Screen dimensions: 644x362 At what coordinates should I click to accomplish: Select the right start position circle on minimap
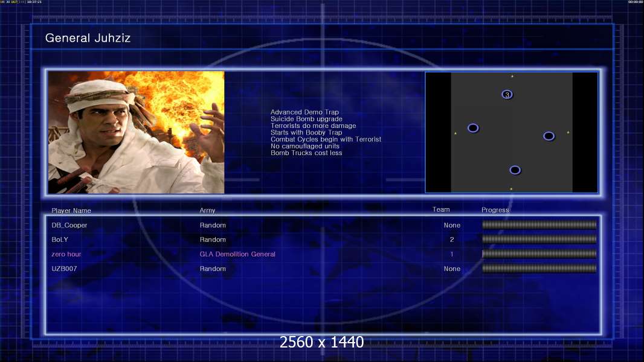549,136
